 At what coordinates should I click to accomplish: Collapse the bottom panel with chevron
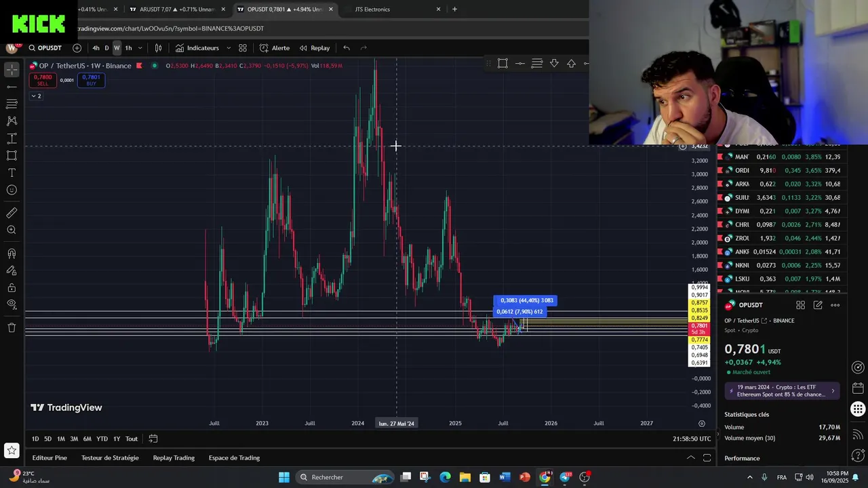(x=691, y=457)
